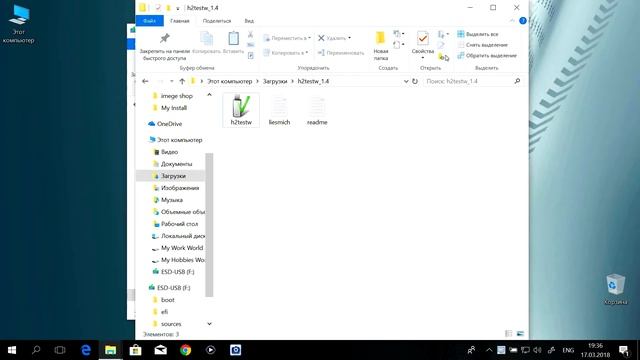Image resolution: width=640 pixels, height=360 pixels.
Task: Open recent locations dropdown arrow
Action: click(171, 81)
